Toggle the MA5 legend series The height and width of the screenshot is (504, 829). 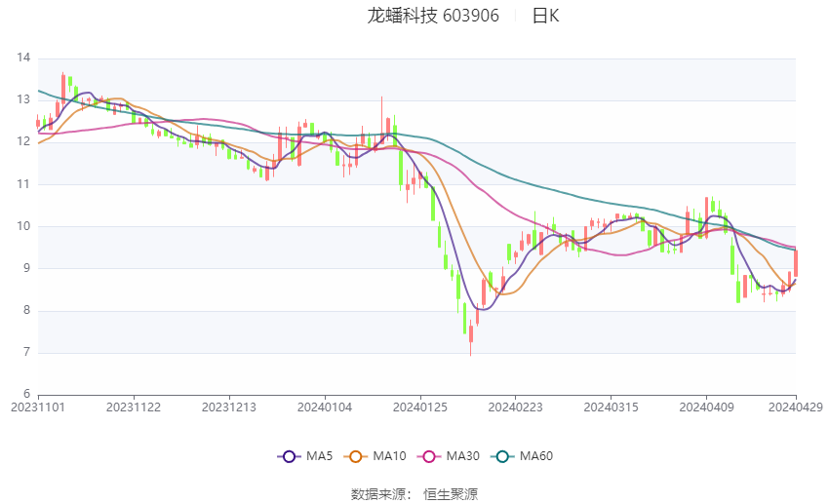(305, 456)
